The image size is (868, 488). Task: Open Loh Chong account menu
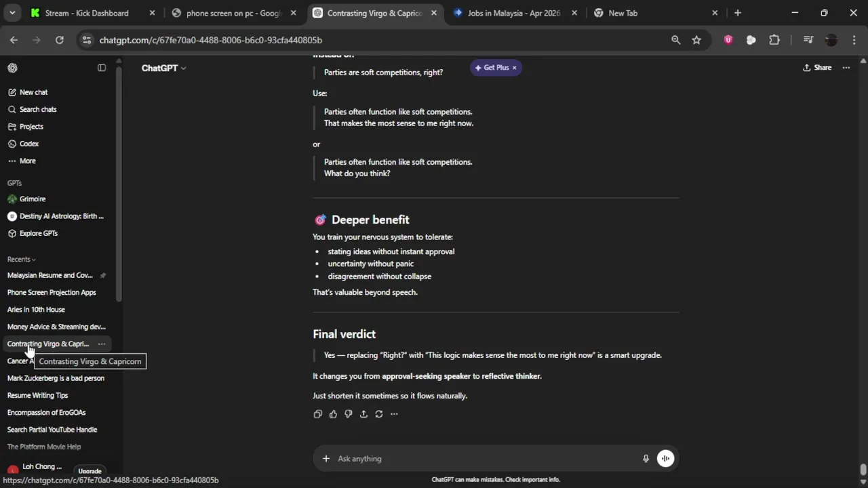click(x=35, y=467)
